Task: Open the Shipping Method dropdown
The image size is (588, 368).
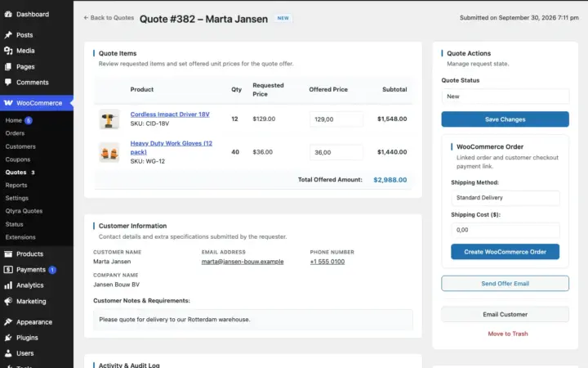Action: coord(506,198)
